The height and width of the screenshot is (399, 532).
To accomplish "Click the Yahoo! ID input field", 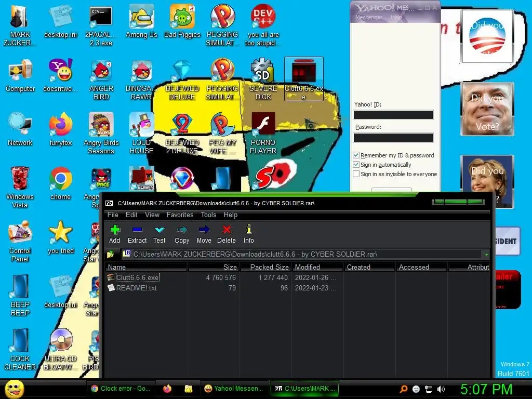I will pos(393,115).
